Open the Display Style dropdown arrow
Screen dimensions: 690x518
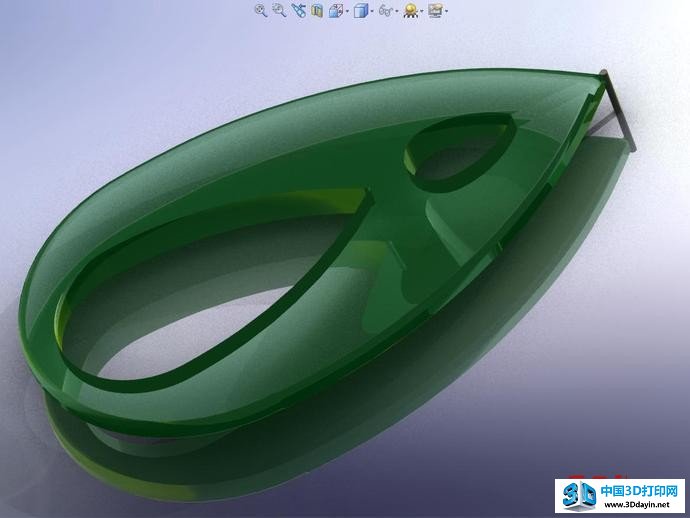click(x=372, y=11)
